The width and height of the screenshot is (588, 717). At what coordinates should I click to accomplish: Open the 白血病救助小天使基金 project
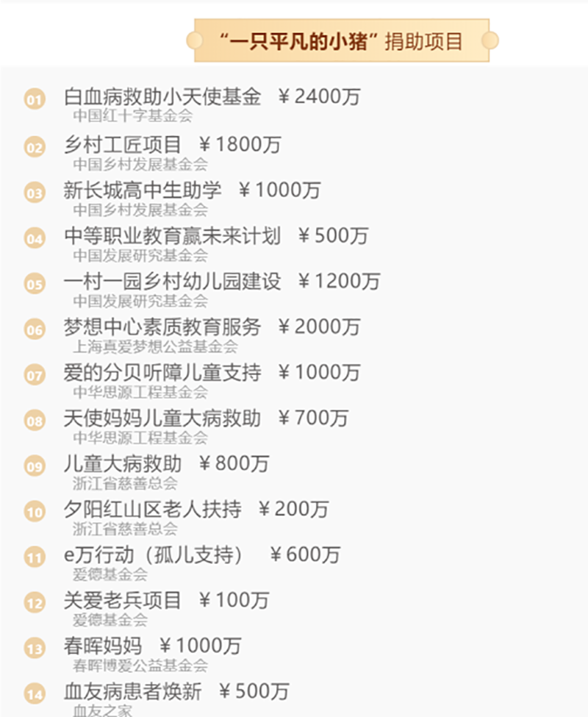(x=162, y=96)
